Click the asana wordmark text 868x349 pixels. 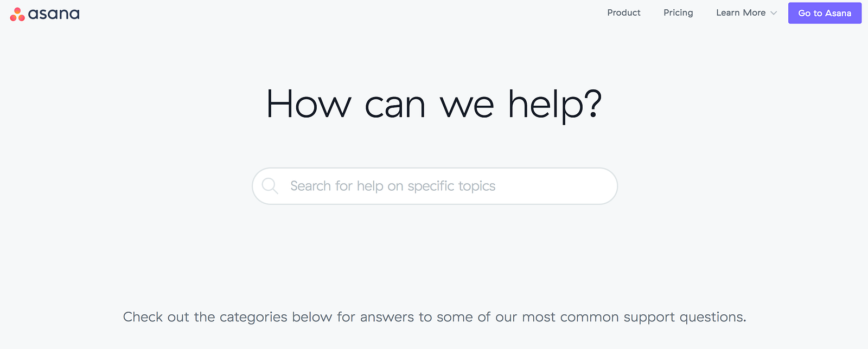click(x=54, y=15)
